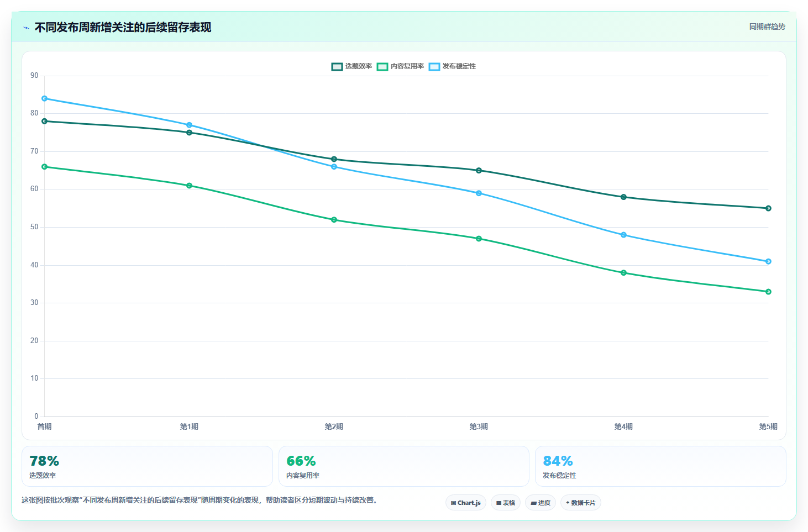Click the 发布稳定性 data point at 首期 (84)
Viewport: 808px width, 532px height.
click(x=45, y=98)
